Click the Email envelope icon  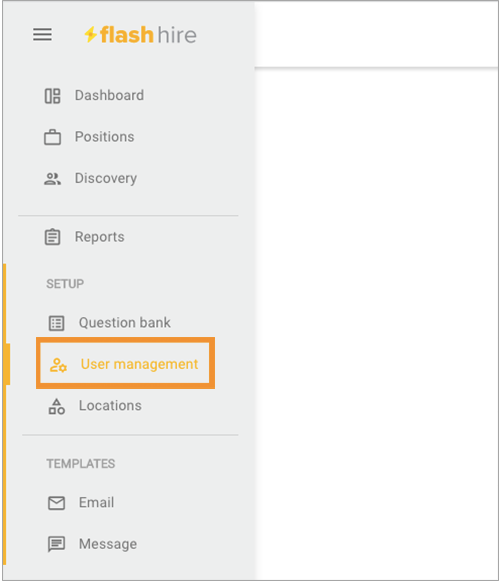click(56, 503)
